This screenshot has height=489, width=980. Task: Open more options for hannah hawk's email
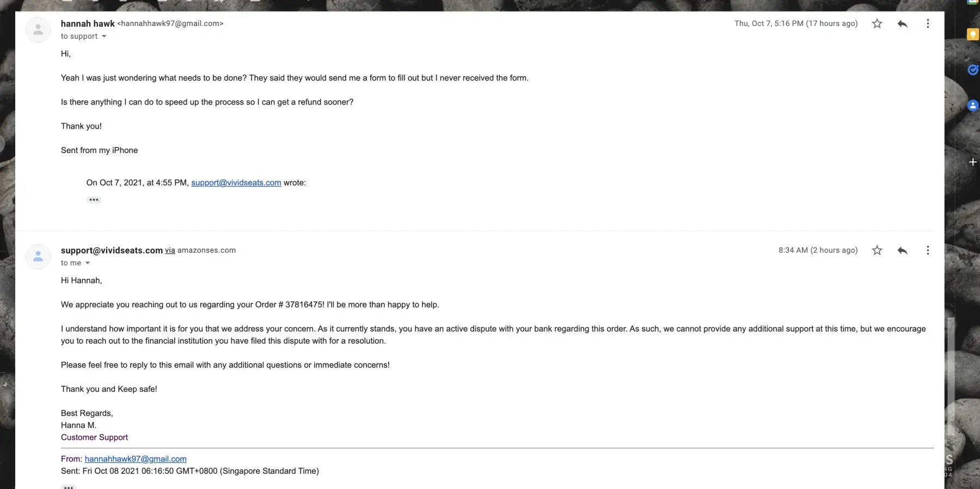click(928, 23)
